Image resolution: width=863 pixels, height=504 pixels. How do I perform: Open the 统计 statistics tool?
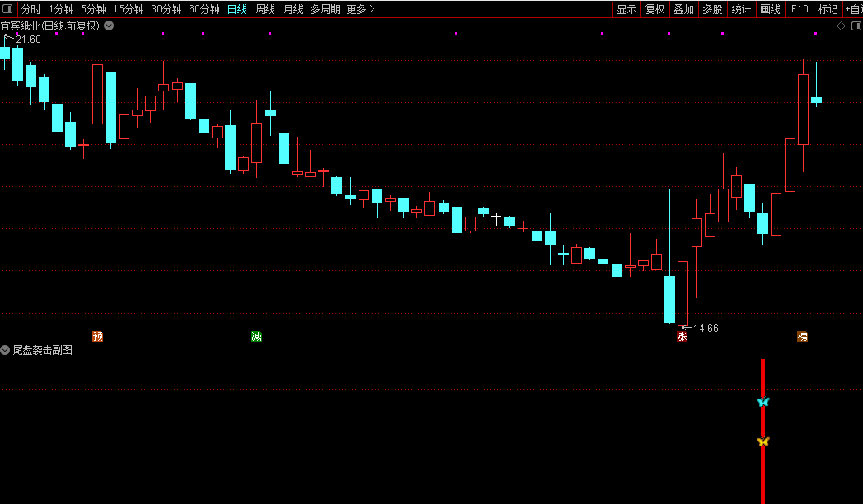[741, 9]
